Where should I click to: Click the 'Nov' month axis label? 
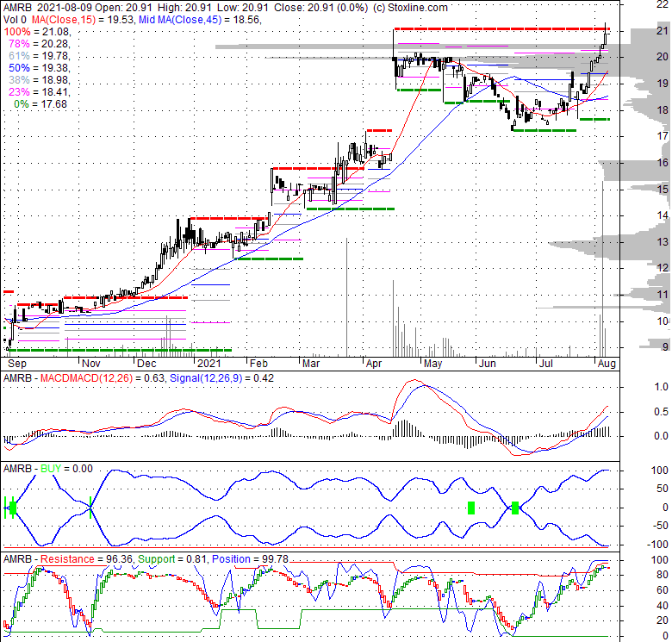(90, 364)
